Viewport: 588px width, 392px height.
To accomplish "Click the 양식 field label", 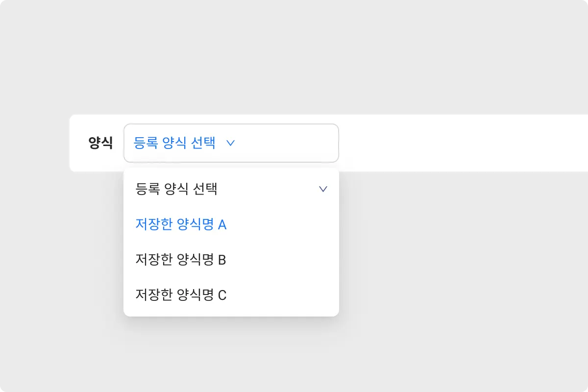I will [x=100, y=143].
